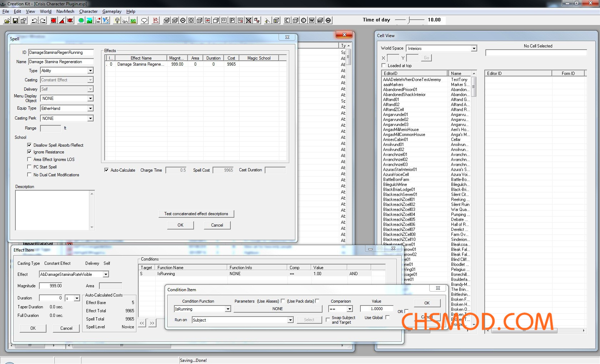
Task: Open the spell Type dropdown showing Ability
Action: point(67,71)
